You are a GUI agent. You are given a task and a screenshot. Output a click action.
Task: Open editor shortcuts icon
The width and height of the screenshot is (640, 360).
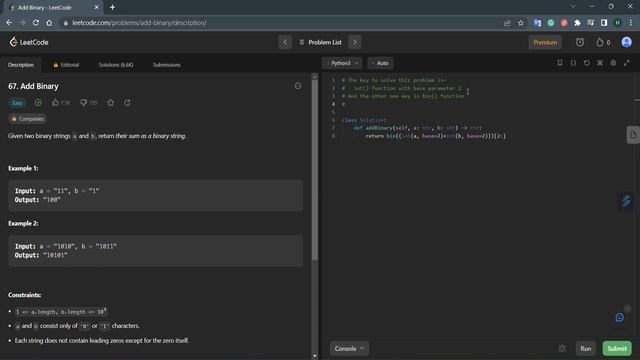tap(600, 63)
